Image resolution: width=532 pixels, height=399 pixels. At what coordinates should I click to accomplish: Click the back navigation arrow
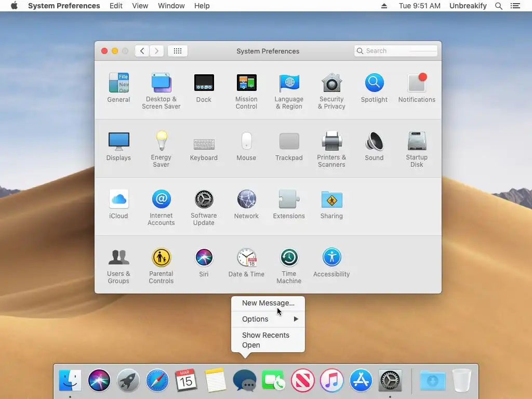point(142,51)
